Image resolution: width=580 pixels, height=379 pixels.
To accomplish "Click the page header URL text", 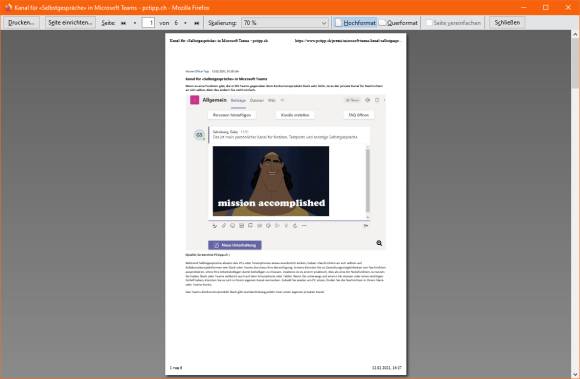I will click(x=348, y=41).
